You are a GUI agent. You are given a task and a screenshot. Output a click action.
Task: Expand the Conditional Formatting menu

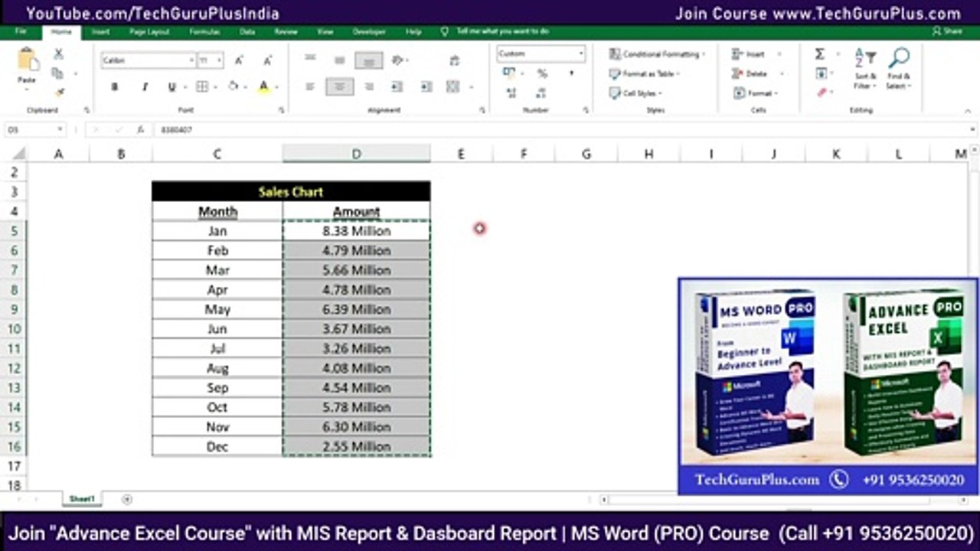click(657, 54)
